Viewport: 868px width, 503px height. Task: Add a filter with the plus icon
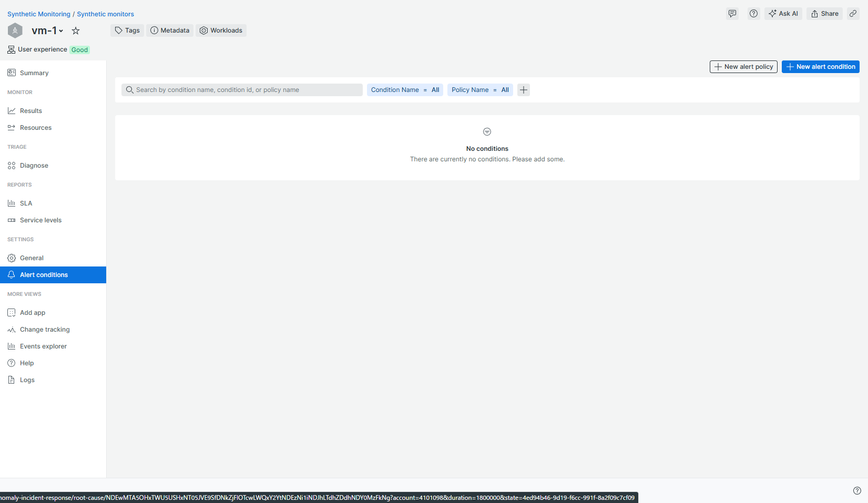coord(524,90)
